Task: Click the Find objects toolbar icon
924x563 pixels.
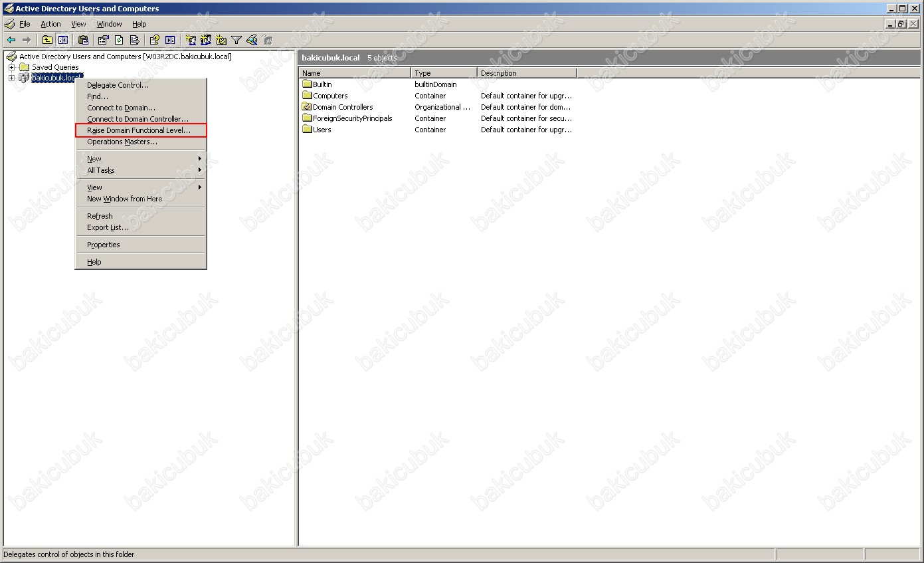Action: click(252, 40)
